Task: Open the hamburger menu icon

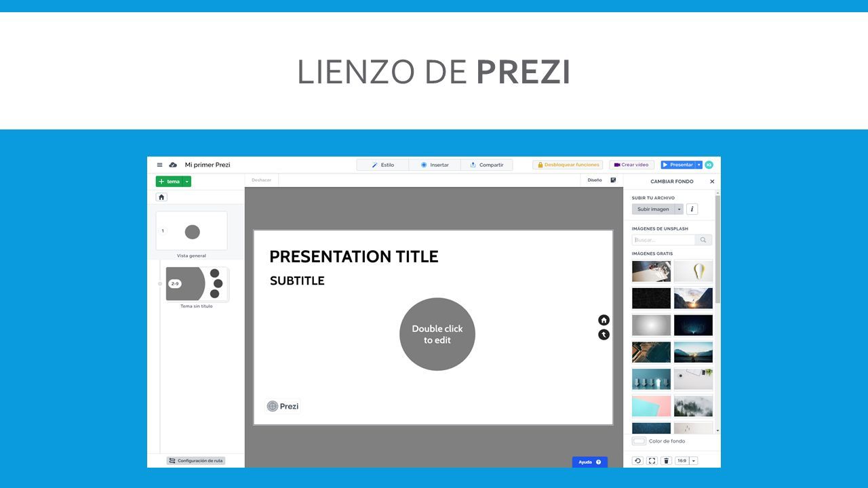Action: point(159,165)
